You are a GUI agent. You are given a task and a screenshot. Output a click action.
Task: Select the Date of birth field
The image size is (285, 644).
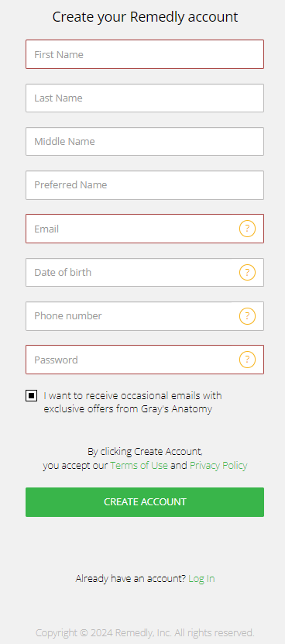pos(132,272)
